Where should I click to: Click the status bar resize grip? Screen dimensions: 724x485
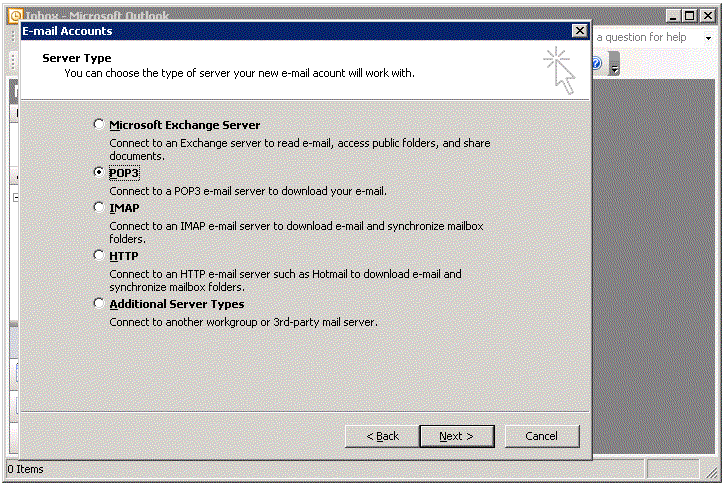pyautogui.click(x=713, y=472)
